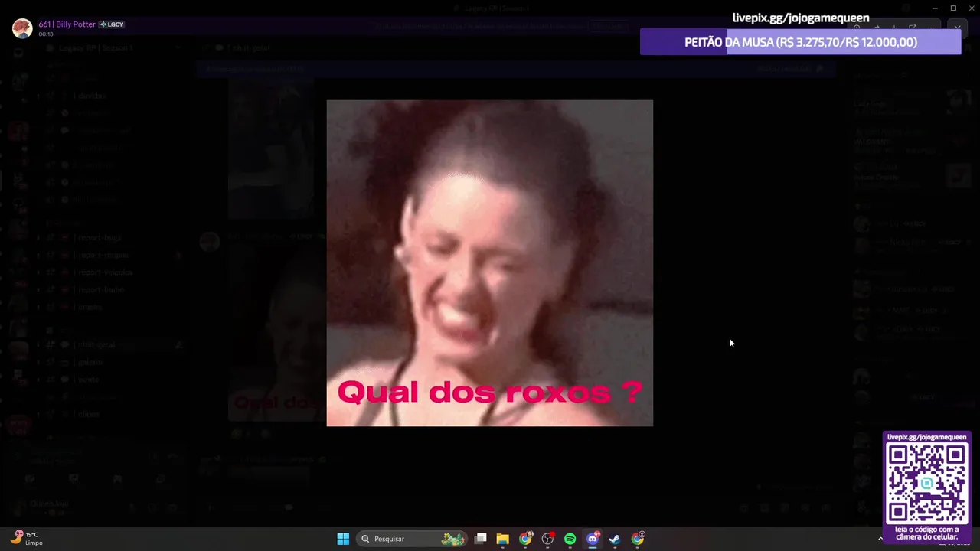Open Chrome icon right of Steam

pyautogui.click(x=637, y=539)
